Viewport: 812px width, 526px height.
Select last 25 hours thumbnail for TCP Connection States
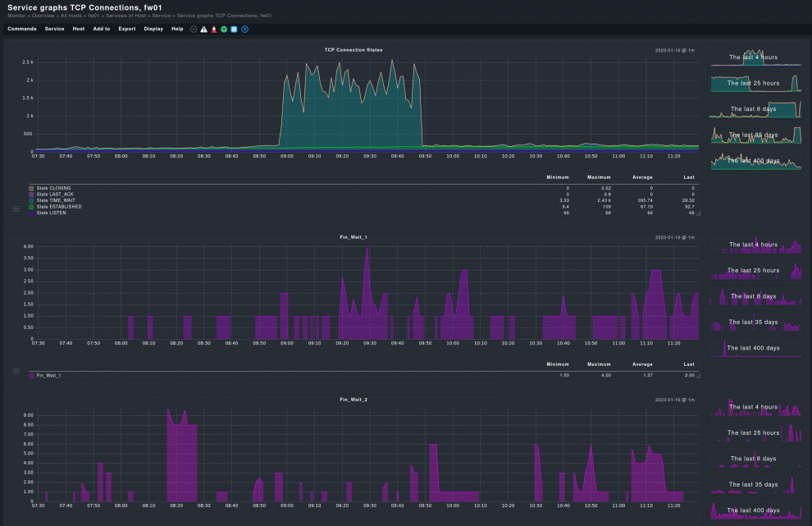755,83
